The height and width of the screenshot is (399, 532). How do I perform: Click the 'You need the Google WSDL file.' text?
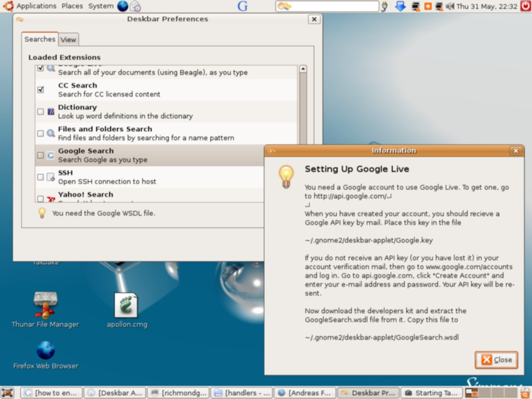(103, 214)
